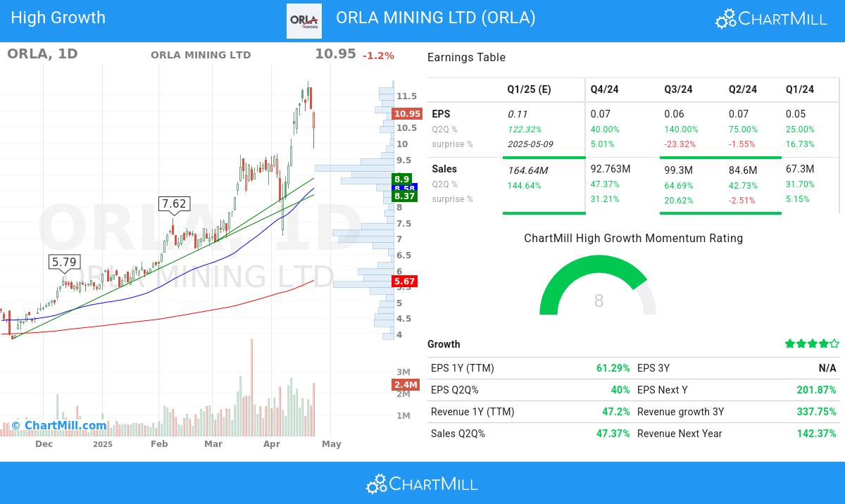Click the 10.95 current price tag
This screenshot has width=845, height=504.
(x=407, y=113)
